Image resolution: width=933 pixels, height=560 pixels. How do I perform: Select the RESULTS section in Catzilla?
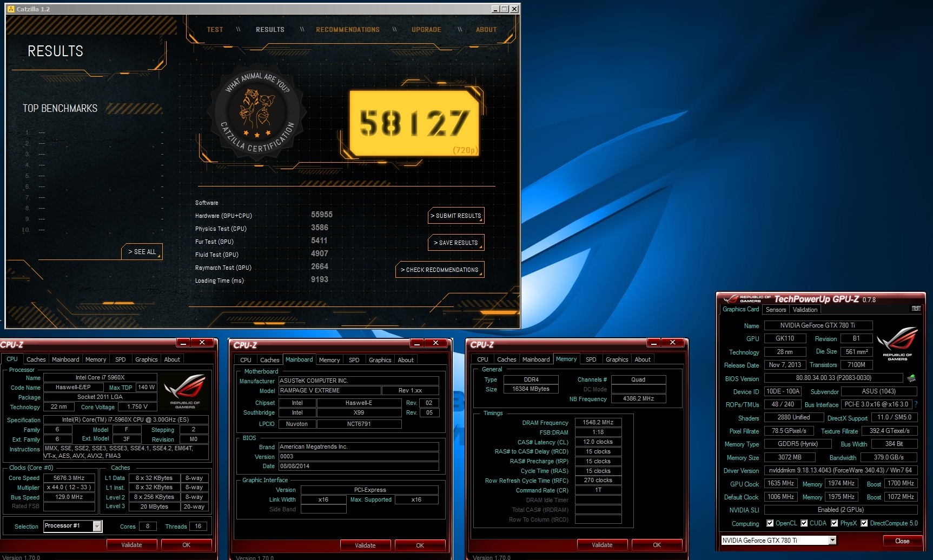270,30
